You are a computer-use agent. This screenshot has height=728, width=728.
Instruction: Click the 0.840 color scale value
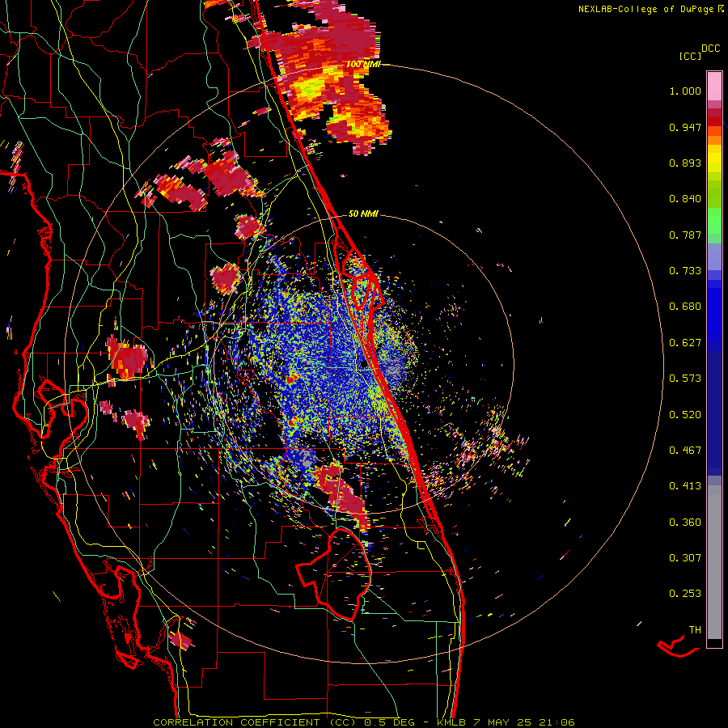coord(685,199)
